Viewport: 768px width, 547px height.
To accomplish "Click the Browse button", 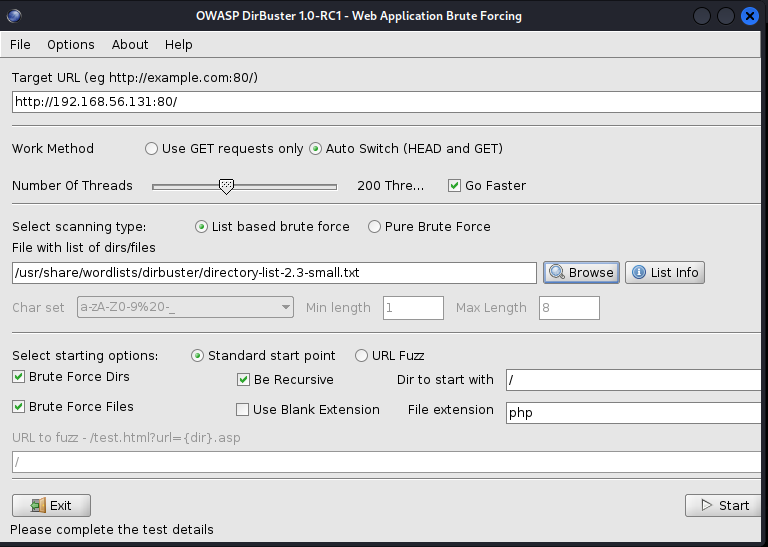I will click(x=581, y=273).
